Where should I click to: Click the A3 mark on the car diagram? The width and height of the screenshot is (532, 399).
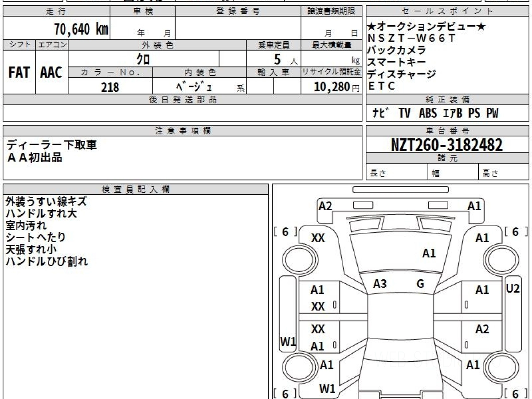(x=379, y=284)
